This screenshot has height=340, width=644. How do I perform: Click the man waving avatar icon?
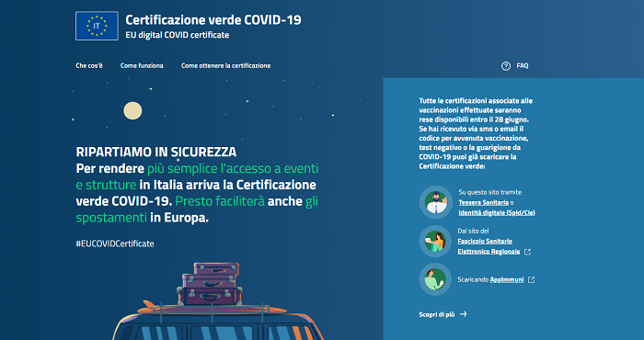click(436, 202)
